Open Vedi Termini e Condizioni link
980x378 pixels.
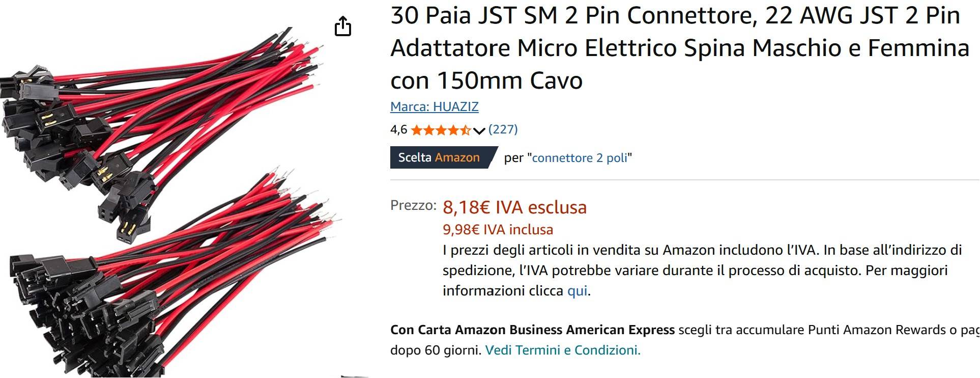tap(563, 350)
